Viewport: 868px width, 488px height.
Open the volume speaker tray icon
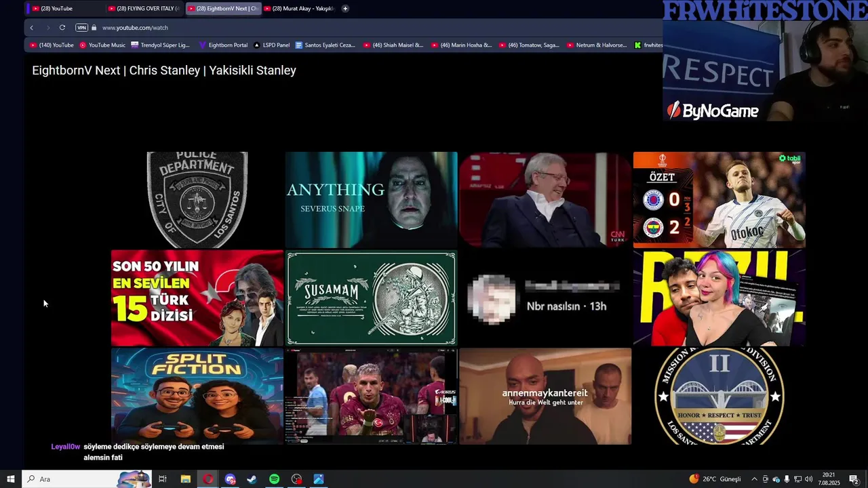808,479
